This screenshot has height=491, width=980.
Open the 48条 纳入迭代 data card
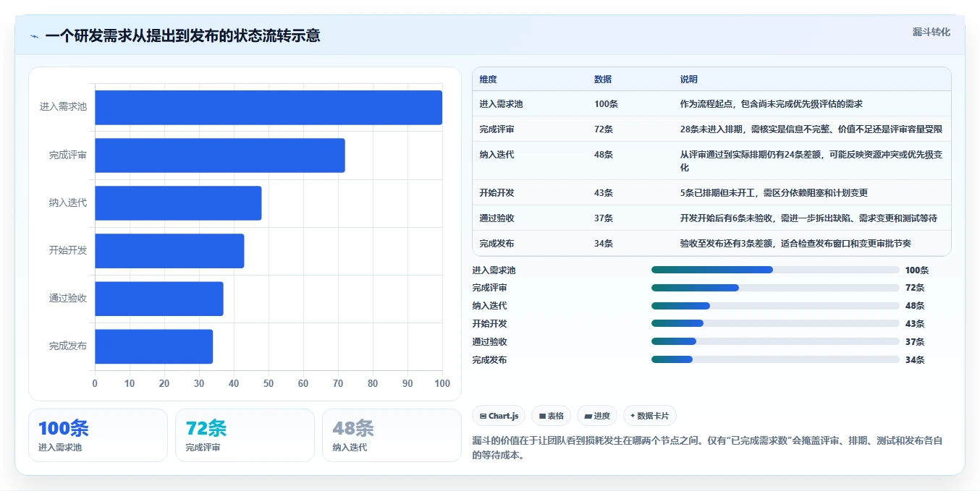coord(392,435)
